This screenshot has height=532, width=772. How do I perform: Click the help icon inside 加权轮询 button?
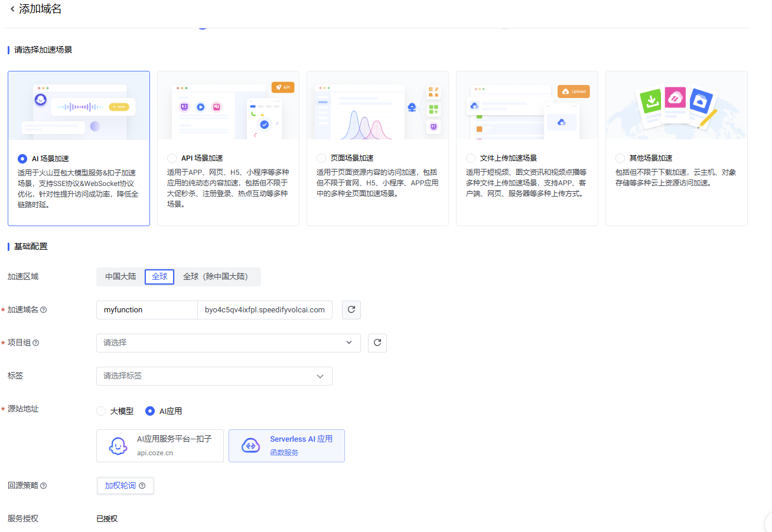point(142,486)
